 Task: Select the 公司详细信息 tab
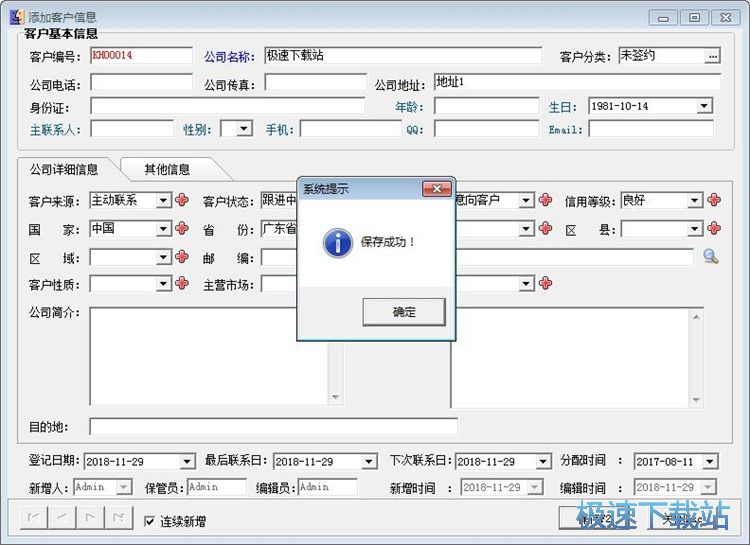[x=64, y=169]
